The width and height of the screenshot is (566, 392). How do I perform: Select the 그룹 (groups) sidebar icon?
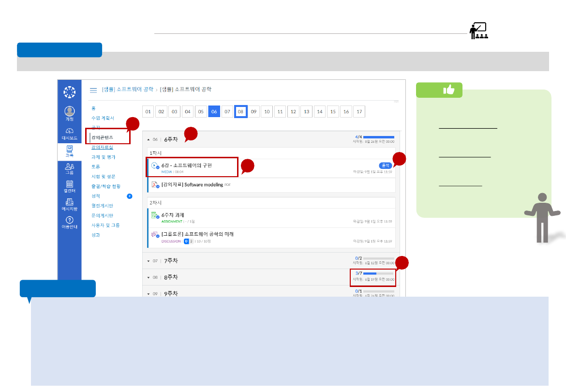(x=70, y=168)
